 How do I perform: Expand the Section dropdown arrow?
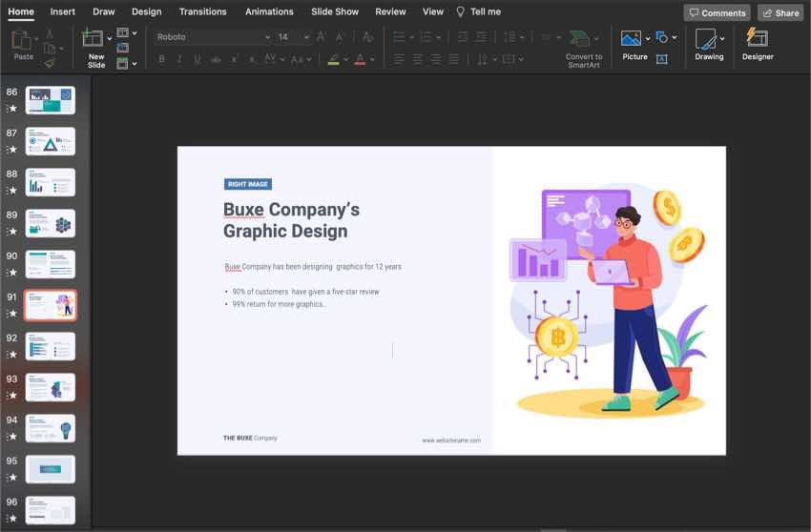pos(135,64)
